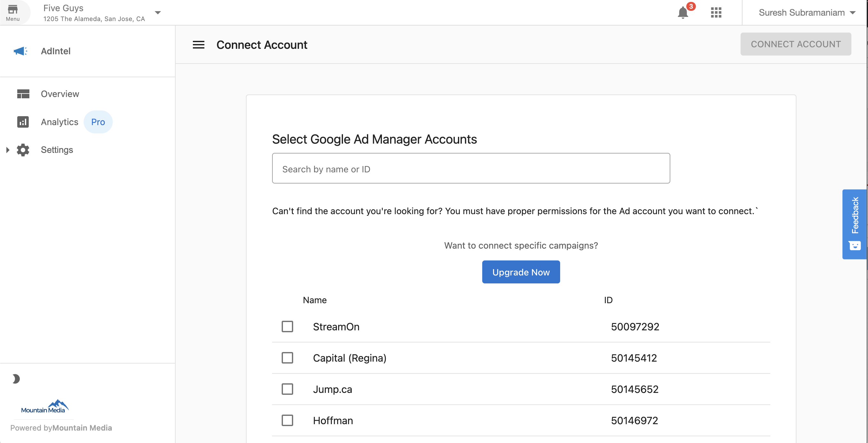Open the apps grid launcher
868x443 pixels.
click(x=716, y=13)
